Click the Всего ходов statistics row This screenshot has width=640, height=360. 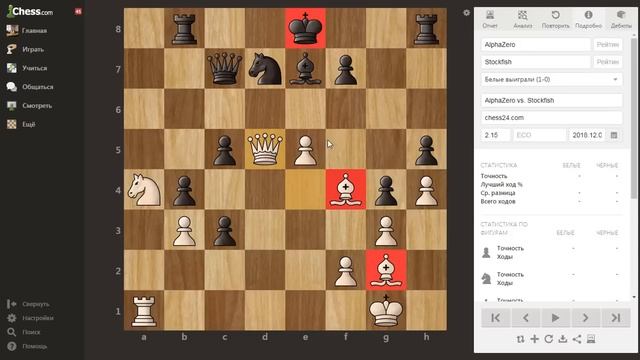pyautogui.click(x=551, y=201)
